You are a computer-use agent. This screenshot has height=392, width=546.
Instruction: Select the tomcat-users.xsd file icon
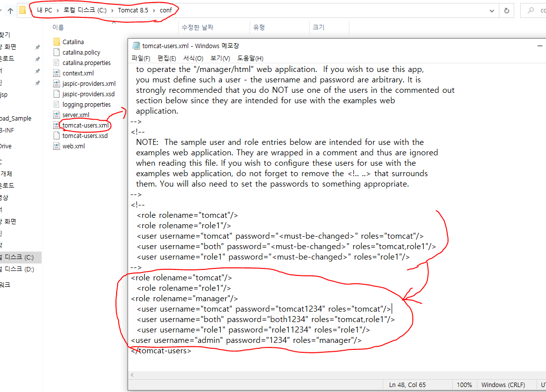pos(57,136)
